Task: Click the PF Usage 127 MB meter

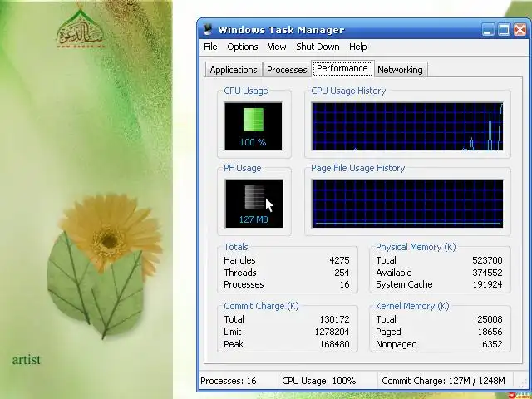Action: click(254, 204)
